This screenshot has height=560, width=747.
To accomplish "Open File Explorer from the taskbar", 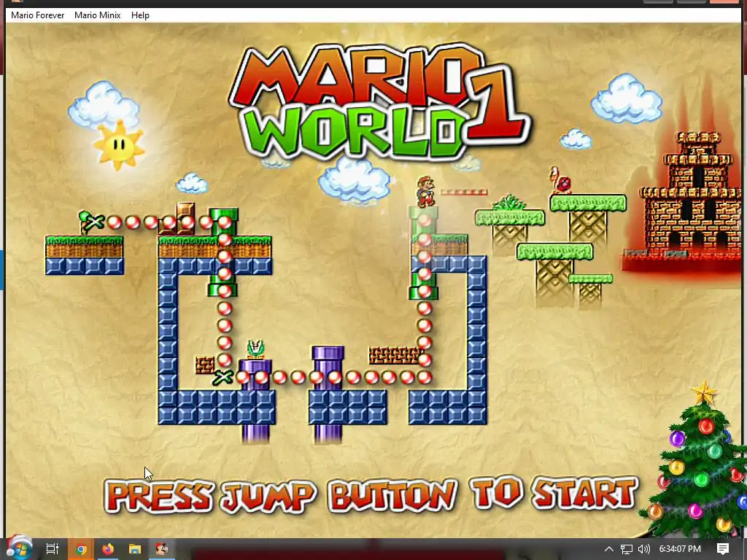I will point(135,549).
